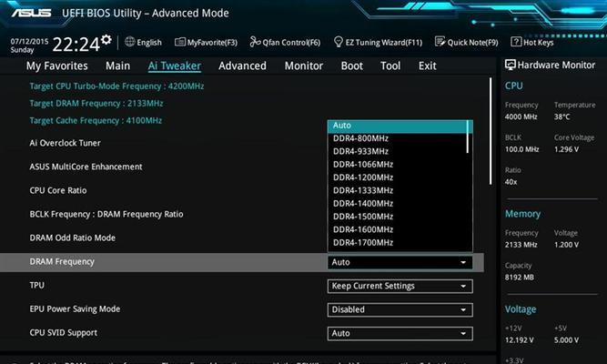
Task: Click the settings gear next to the clock
Action: (106, 39)
